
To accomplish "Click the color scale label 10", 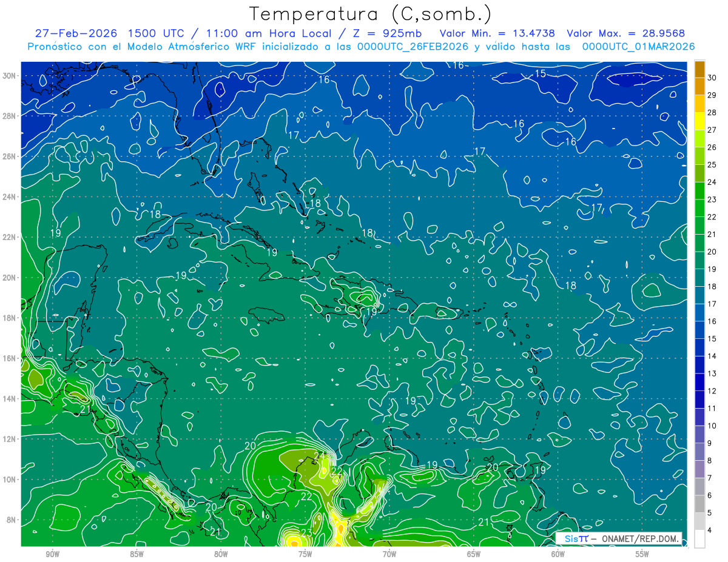I will (712, 426).
